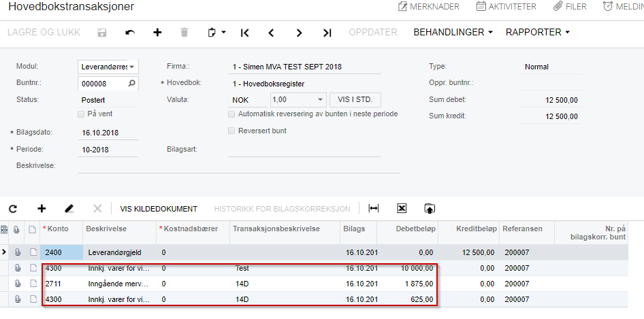This screenshot has height=319, width=644.
Task: Open the alarm clock reminders panel
Action: point(623,7)
